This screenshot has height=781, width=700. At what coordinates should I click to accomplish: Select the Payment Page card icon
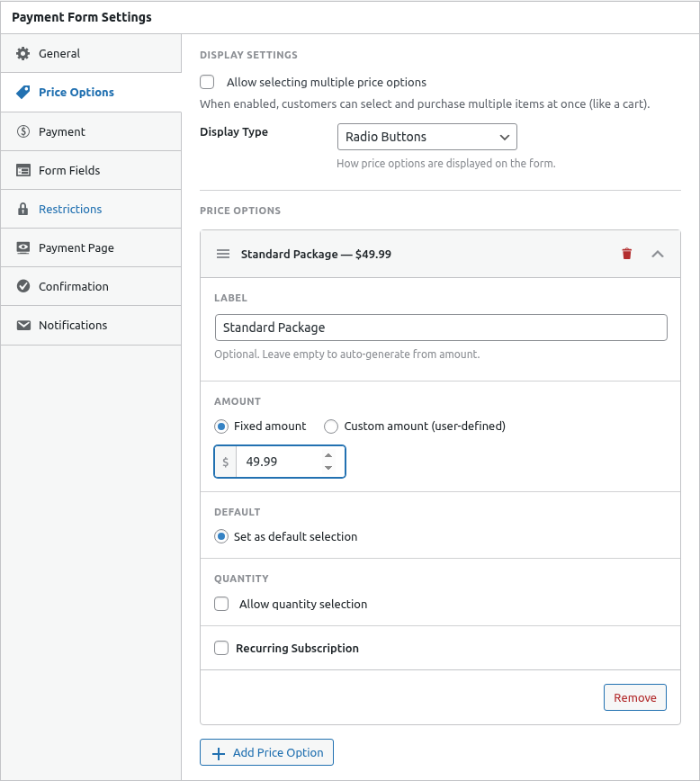click(x=22, y=247)
